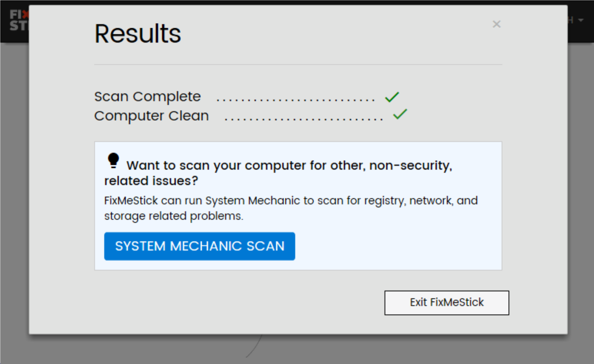The height and width of the screenshot is (364, 594).
Task: Click the Results dialog heading
Action: pyautogui.click(x=138, y=34)
